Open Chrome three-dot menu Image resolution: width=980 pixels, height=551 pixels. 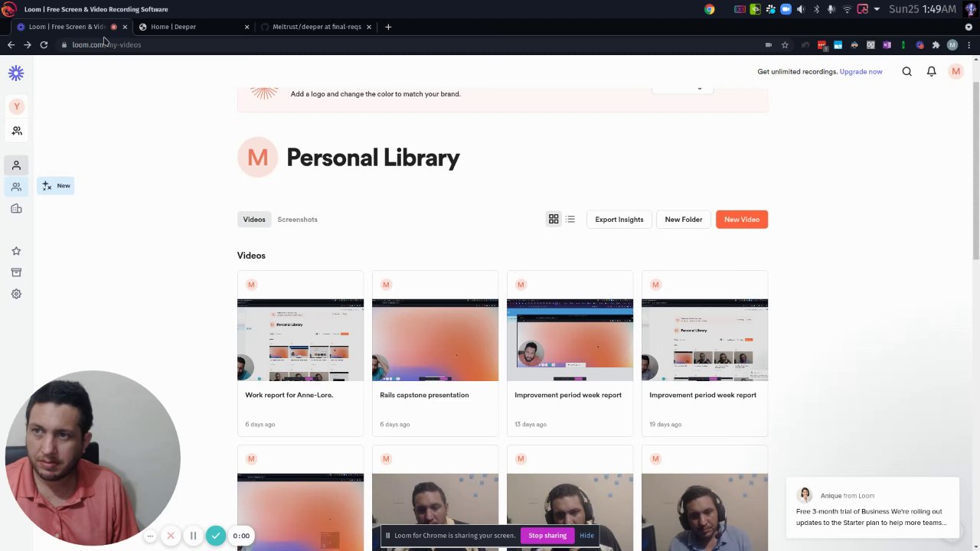(x=969, y=45)
